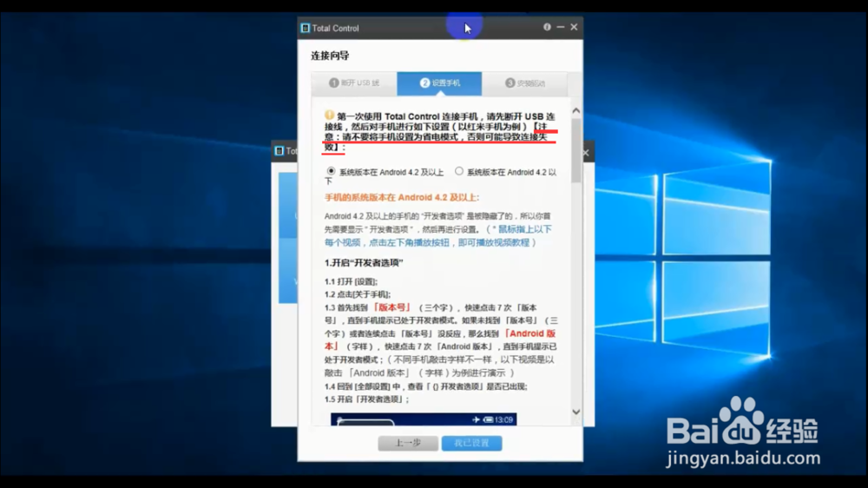This screenshot has height=488, width=868.
Task: Switch to step 1 断开 USB 线 tab
Action: click(x=354, y=83)
